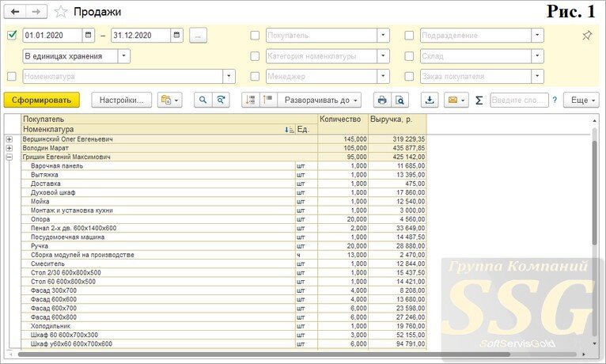606x364 pixels.
Task: Click the end date field 31.12.2020
Action: pos(141,35)
